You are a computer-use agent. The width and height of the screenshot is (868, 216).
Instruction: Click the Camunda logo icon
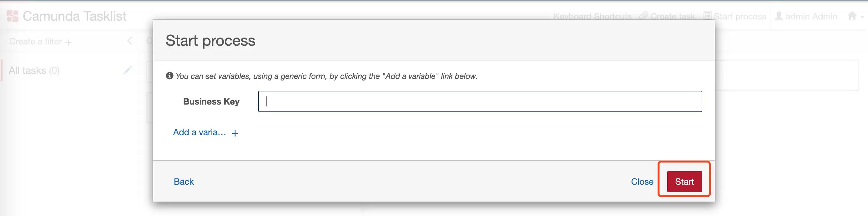13,15
